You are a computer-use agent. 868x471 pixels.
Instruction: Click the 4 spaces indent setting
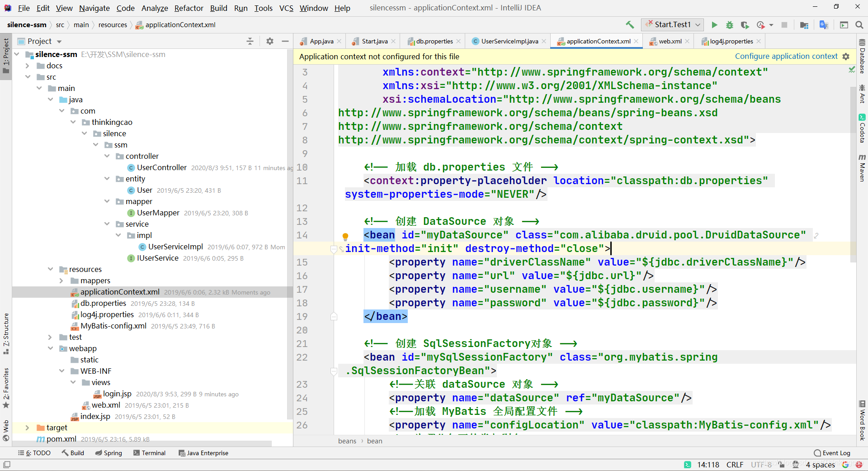[x=820, y=465]
